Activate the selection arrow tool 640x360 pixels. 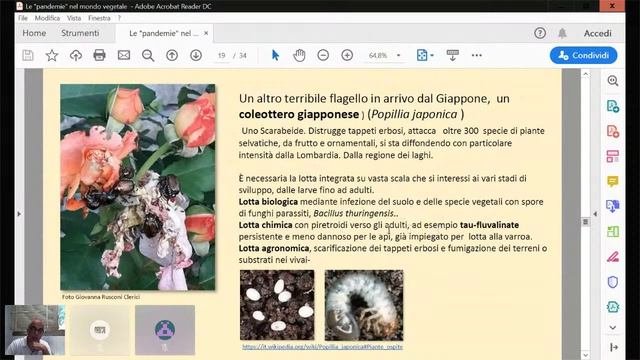click(x=276, y=55)
